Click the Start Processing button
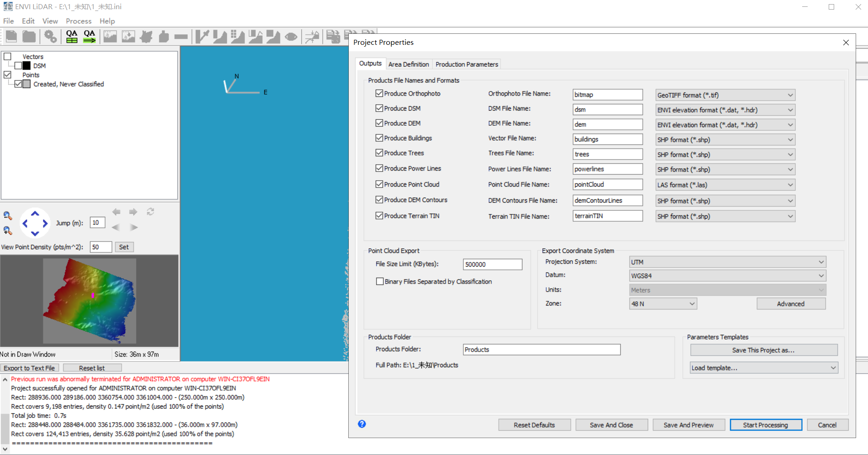 tap(766, 425)
